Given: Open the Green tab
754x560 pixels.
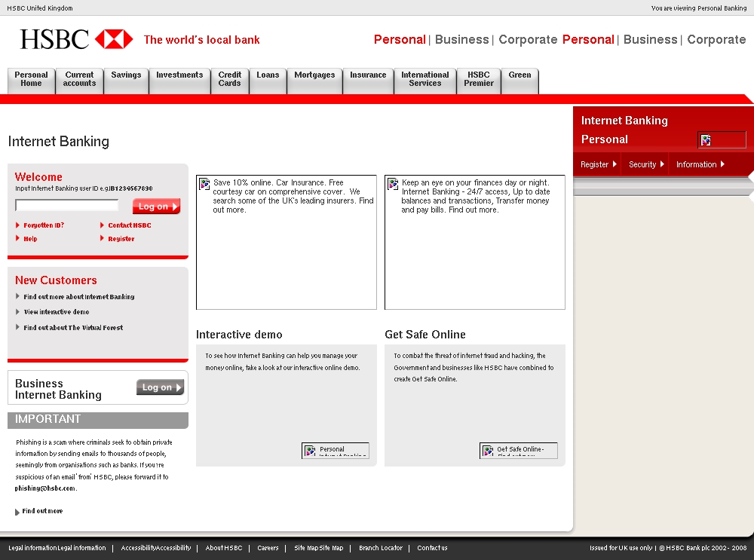Looking at the screenshot, I should [520, 81].
